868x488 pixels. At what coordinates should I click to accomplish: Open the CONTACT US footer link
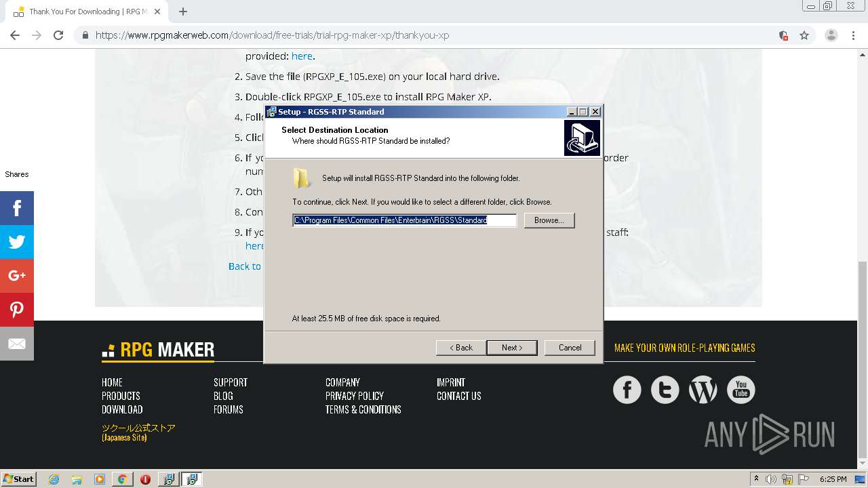click(459, 396)
